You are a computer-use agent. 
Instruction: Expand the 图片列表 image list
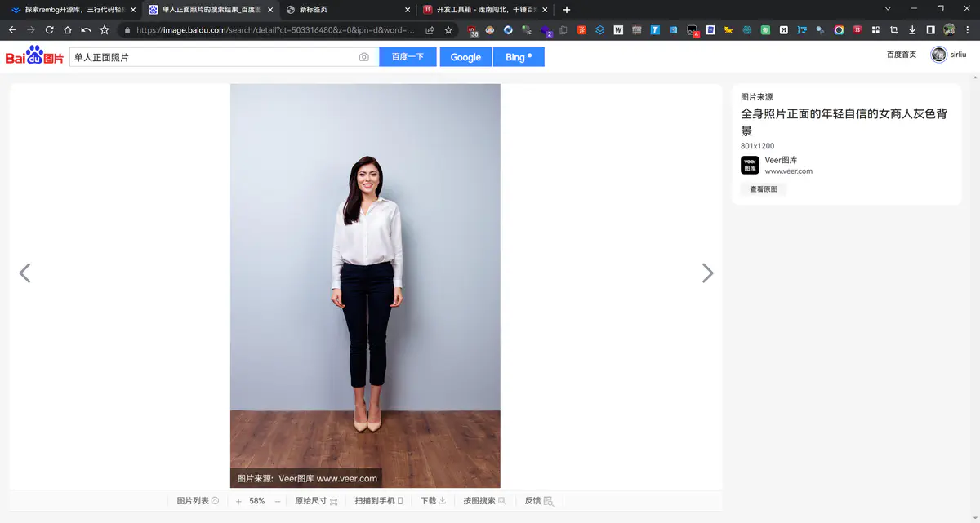point(198,501)
